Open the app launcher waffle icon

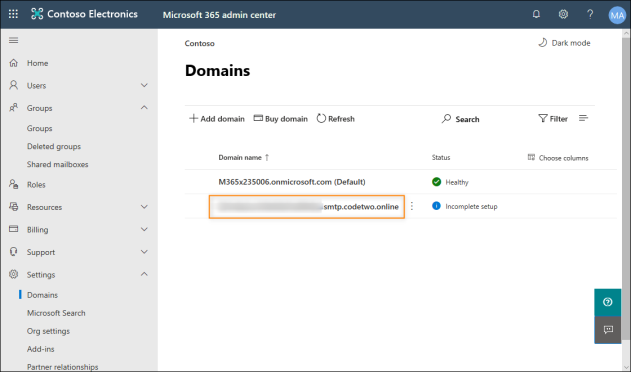coord(13,14)
